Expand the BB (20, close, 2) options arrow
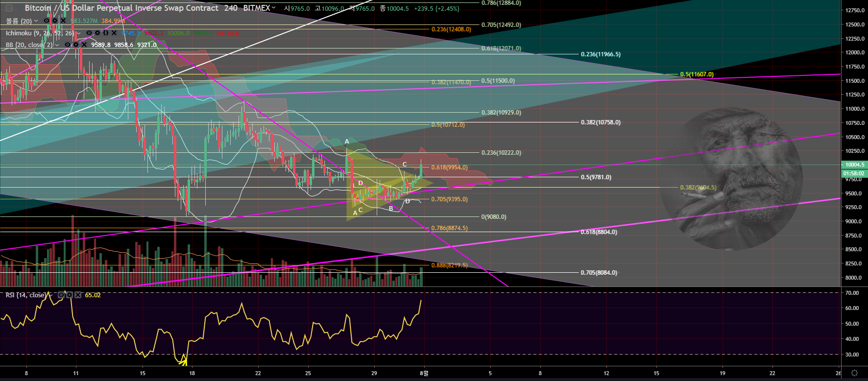The height and width of the screenshot is (381, 868). 58,45
